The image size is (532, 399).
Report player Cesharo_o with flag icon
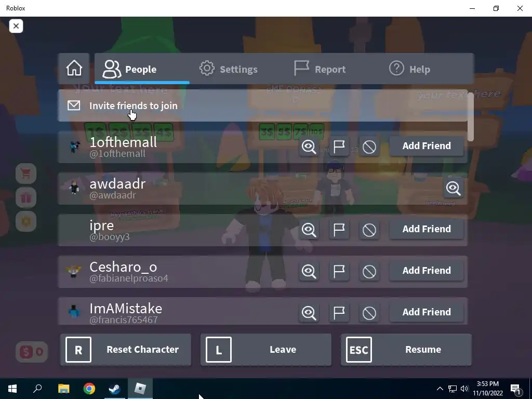click(339, 271)
